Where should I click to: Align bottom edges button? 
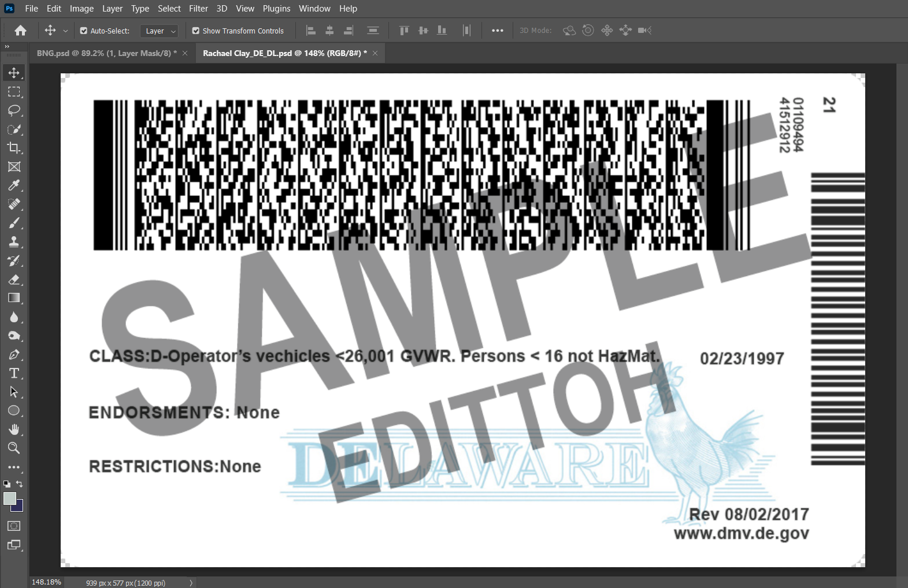point(442,31)
